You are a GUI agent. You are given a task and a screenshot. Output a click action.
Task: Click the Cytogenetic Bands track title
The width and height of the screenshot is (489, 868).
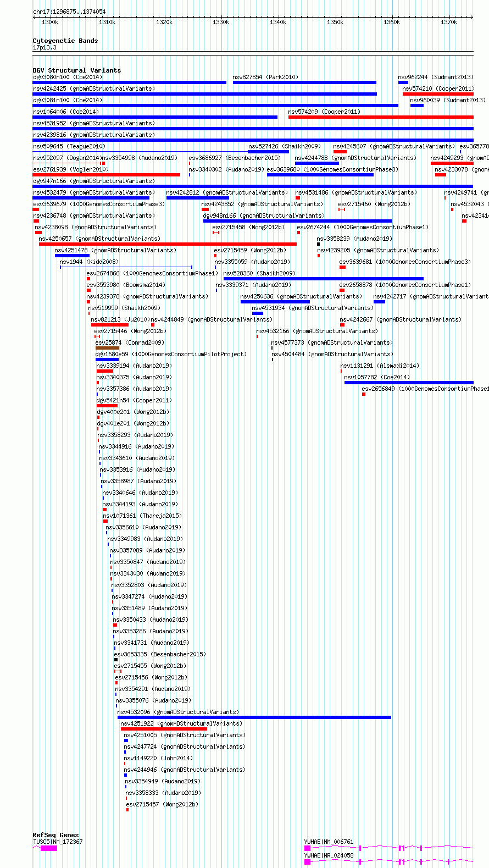point(65,41)
